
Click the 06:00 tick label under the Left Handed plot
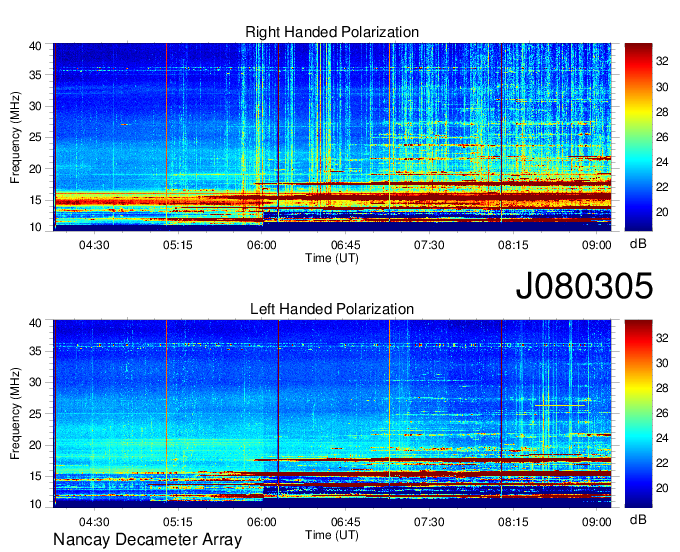(262, 522)
